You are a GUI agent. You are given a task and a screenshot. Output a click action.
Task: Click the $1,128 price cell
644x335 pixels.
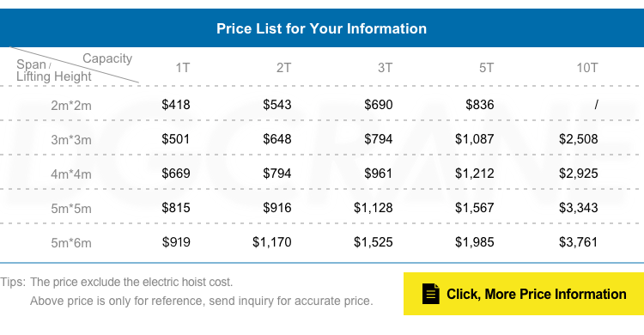coord(373,208)
